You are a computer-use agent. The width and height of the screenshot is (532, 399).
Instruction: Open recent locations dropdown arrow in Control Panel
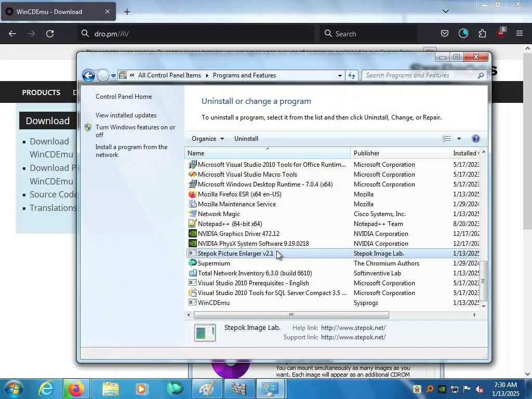[113, 76]
